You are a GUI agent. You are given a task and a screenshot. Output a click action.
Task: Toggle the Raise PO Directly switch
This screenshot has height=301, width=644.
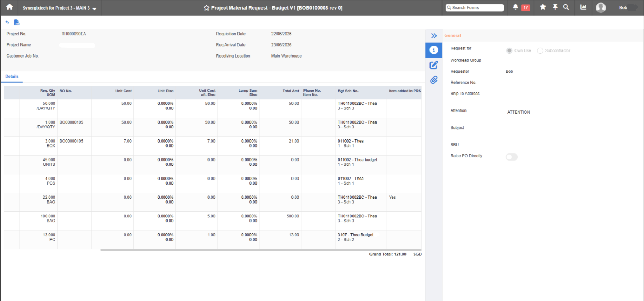coord(512,157)
